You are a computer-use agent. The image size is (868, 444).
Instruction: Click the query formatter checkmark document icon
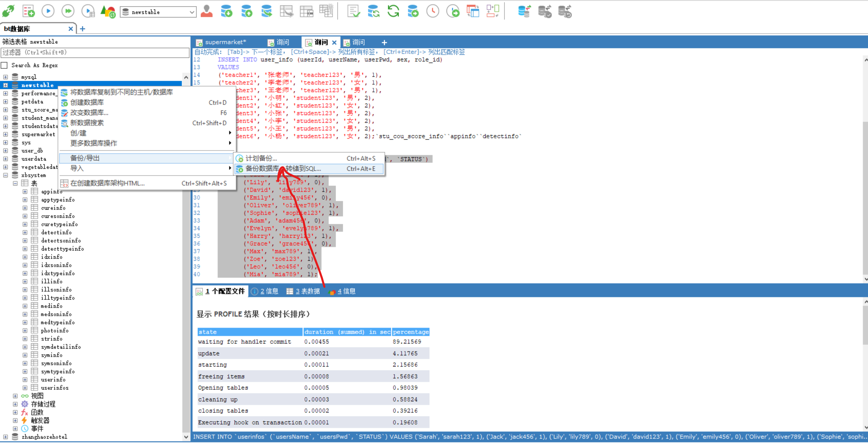point(354,11)
